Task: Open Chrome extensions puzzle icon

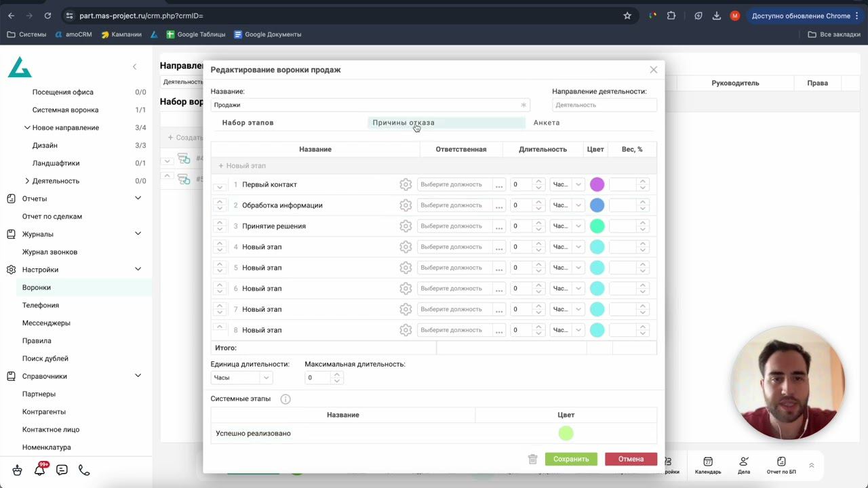Action: coord(671,16)
